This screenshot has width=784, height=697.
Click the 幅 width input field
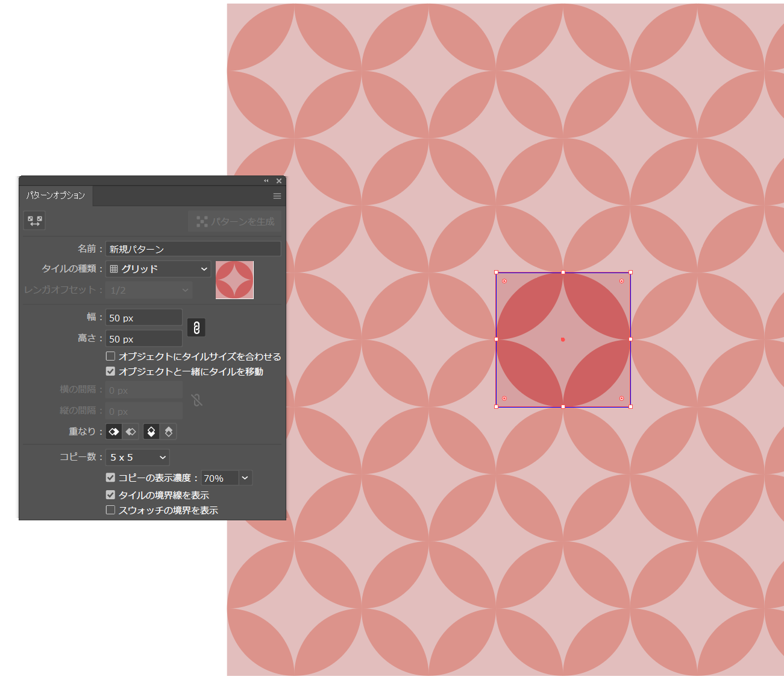click(143, 318)
